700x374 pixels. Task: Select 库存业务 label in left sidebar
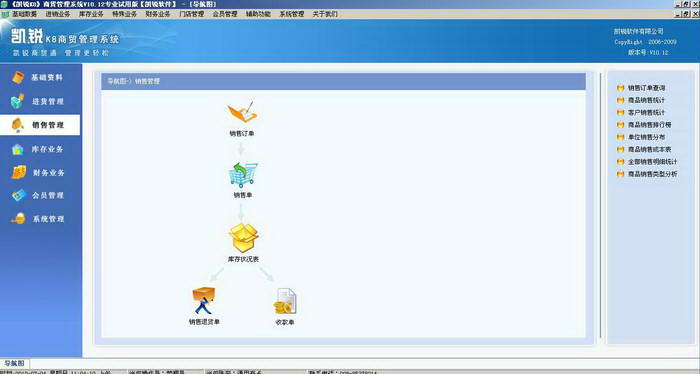(x=47, y=149)
